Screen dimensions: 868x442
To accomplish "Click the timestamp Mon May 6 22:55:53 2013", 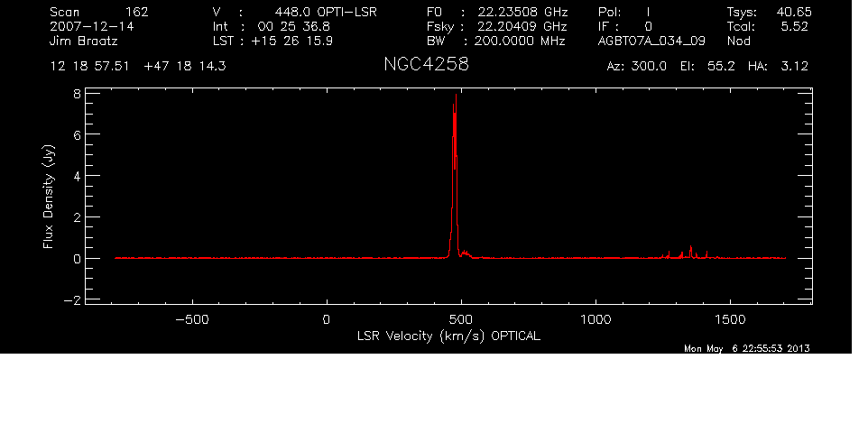I will [x=747, y=348].
